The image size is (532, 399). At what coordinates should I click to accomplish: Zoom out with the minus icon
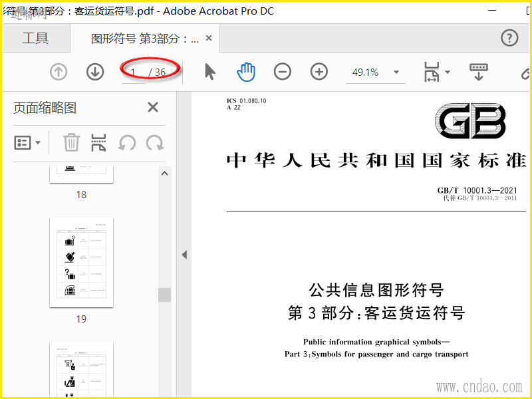point(282,72)
